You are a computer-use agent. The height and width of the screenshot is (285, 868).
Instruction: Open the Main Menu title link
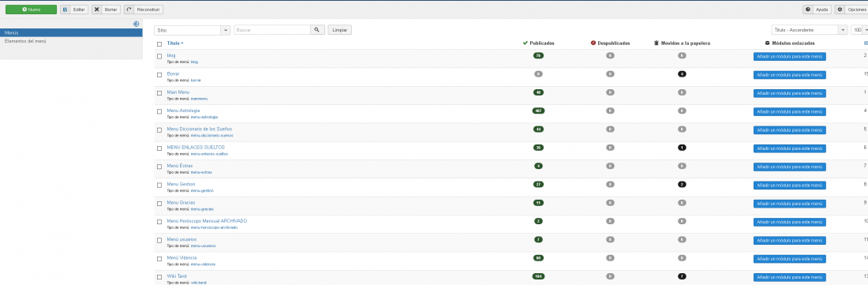[178, 92]
